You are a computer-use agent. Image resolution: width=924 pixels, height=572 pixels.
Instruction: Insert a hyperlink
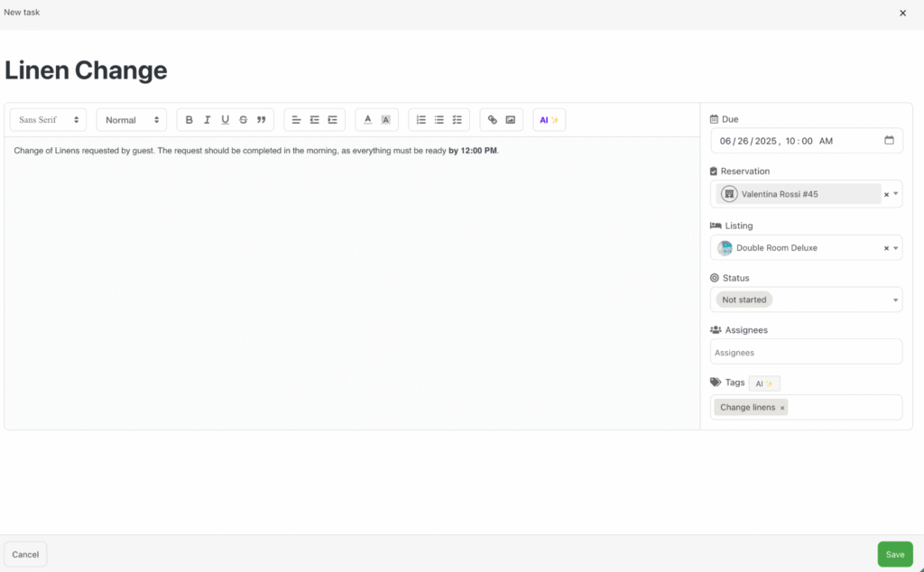pos(492,120)
